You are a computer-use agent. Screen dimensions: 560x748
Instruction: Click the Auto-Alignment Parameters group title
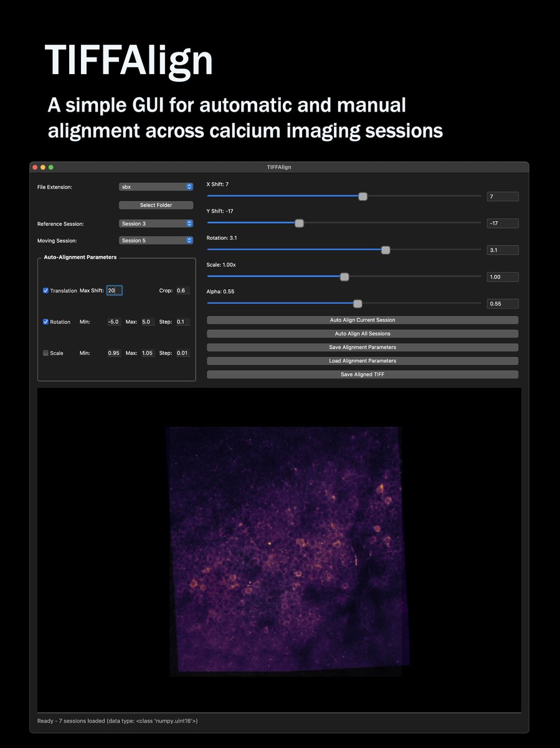(x=80, y=257)
